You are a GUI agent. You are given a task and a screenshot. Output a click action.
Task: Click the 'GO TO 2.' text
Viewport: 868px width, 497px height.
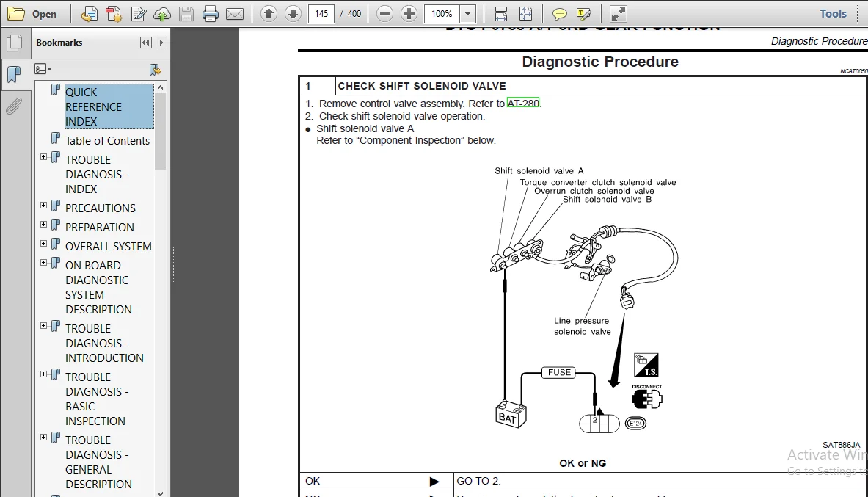point(479,481)
